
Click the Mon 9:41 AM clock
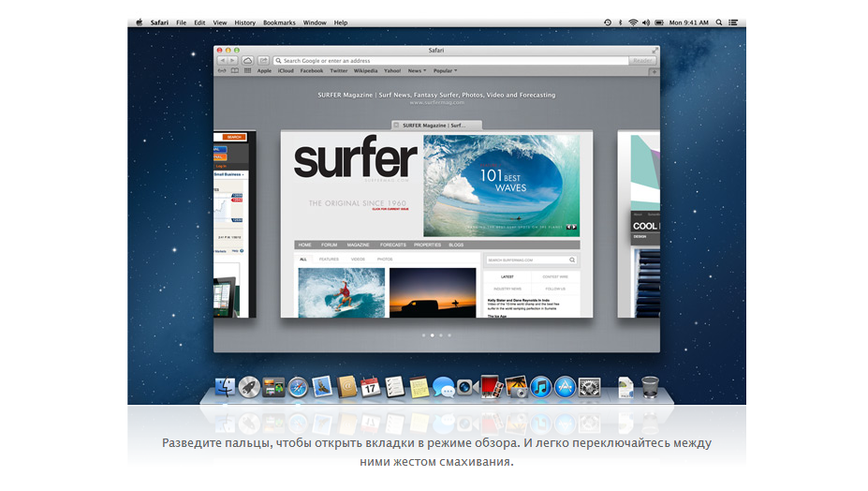click(x=688, y=22)
